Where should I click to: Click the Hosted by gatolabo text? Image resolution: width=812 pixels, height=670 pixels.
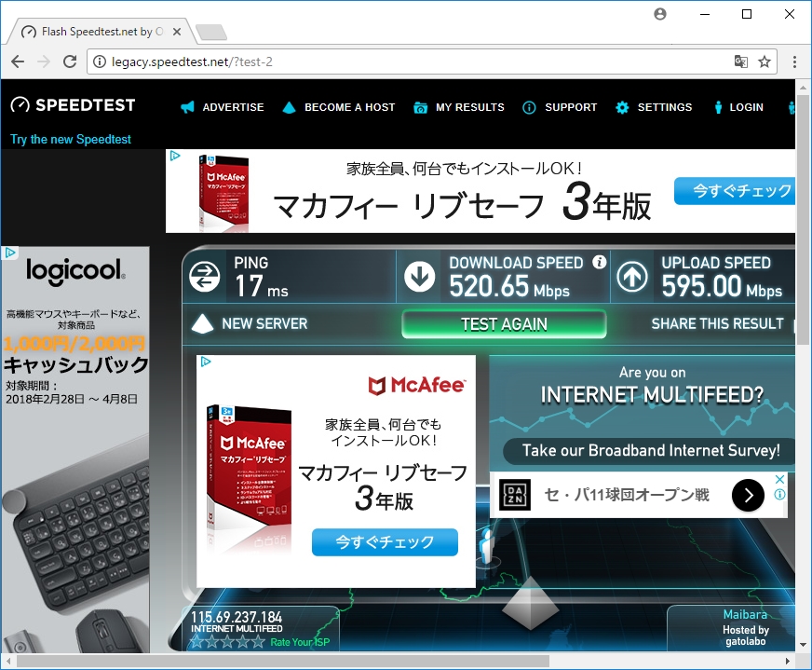click(746, 636)
